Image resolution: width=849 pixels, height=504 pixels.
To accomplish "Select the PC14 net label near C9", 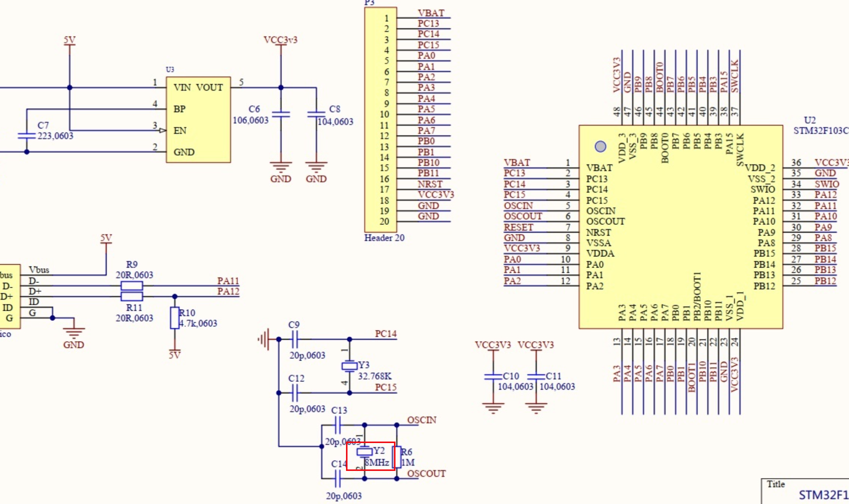I will 385,334.
